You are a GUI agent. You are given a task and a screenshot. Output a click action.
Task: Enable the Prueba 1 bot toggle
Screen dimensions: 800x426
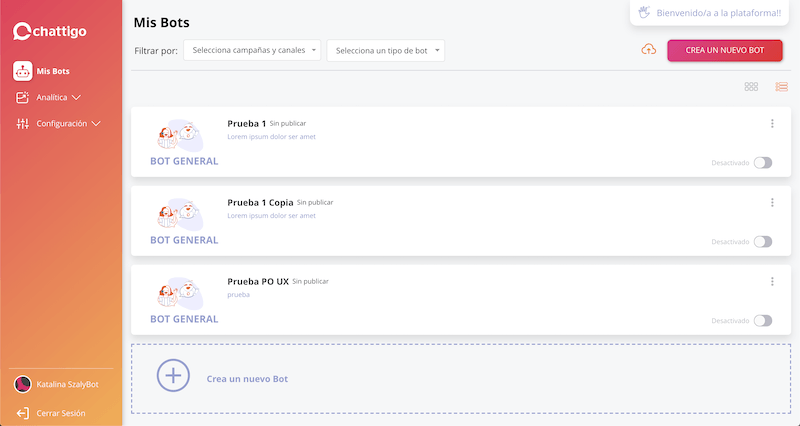coord(763,163)
